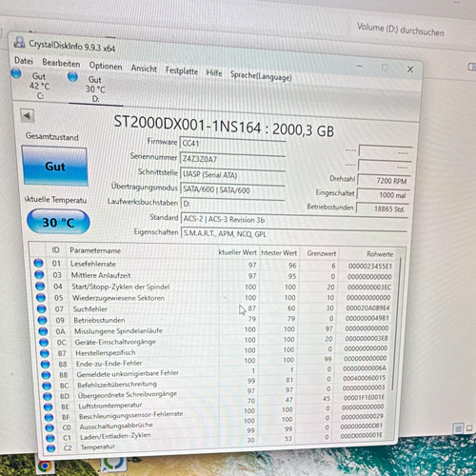Open the Festplatte menu
Viewport: 476px width, 476px height.
[182, 70]
